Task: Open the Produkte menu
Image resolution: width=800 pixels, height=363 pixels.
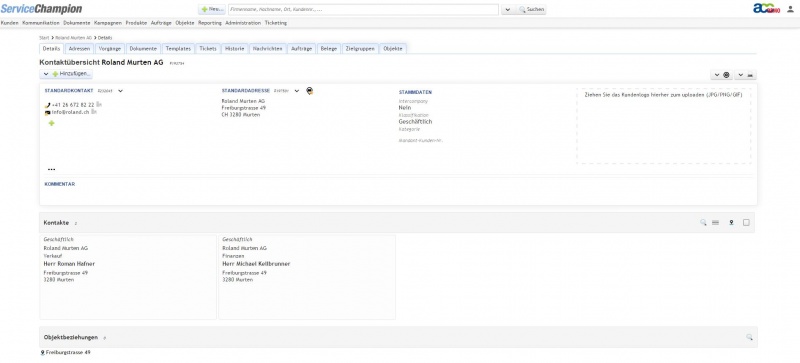Action: [x=136, y=23]
